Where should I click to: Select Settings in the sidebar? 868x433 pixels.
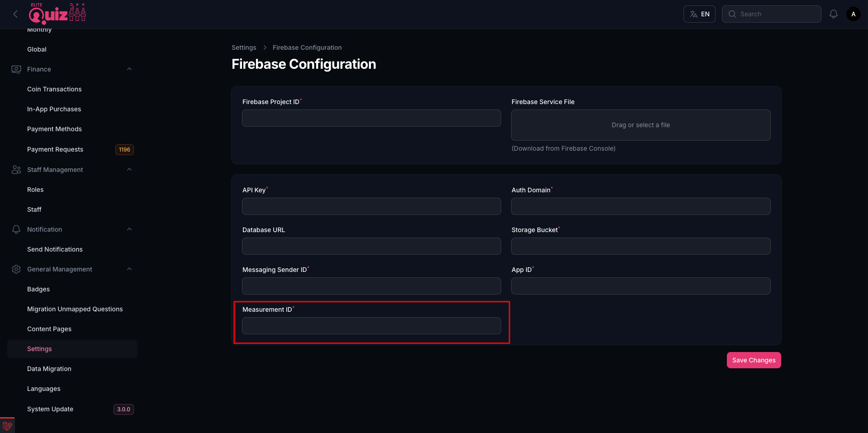tap(72, 349)
